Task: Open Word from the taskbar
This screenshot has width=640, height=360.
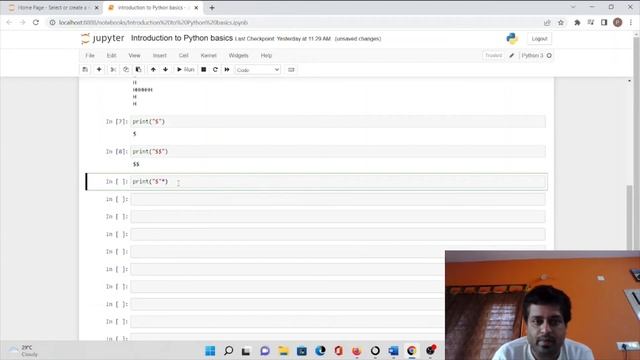Action: pos(393,351)
